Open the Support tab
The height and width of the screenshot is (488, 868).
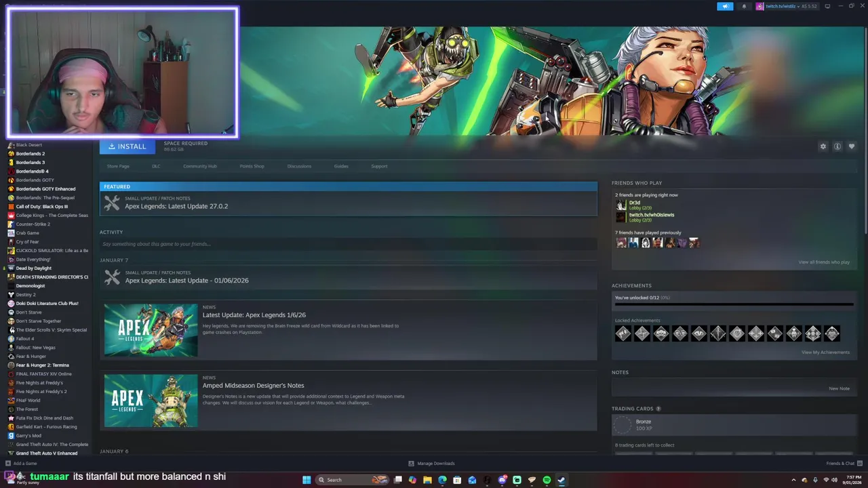coord(379,166)
